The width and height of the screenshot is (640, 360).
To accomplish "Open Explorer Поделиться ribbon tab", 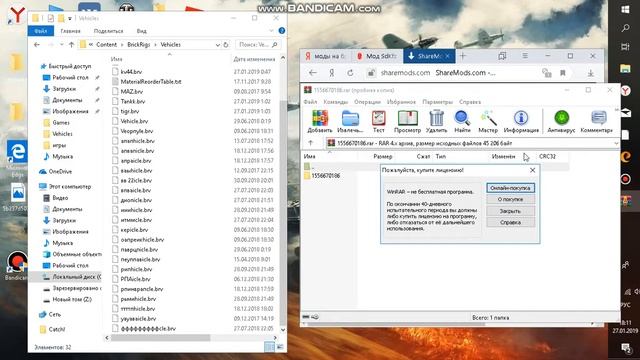I will (108, 31).
